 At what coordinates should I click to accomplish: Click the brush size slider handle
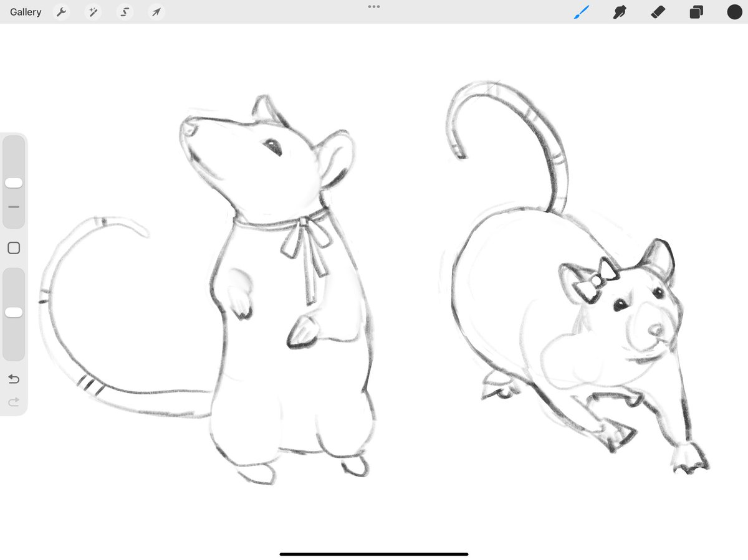click(14, 183)
